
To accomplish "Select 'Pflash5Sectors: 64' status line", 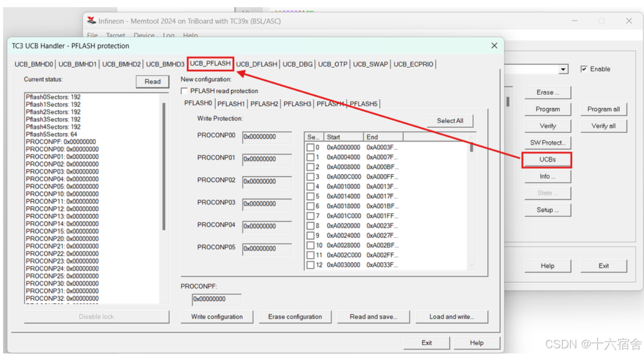I will [51, 134].
